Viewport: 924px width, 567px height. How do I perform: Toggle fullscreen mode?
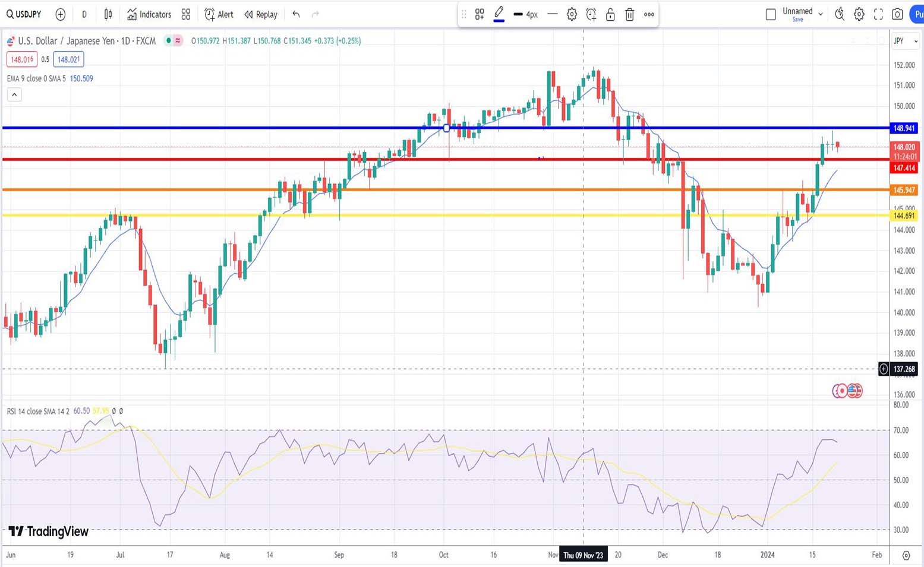[878, 14]
